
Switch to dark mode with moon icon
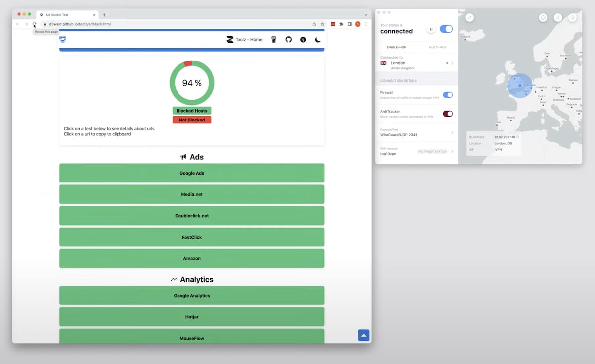318,39
